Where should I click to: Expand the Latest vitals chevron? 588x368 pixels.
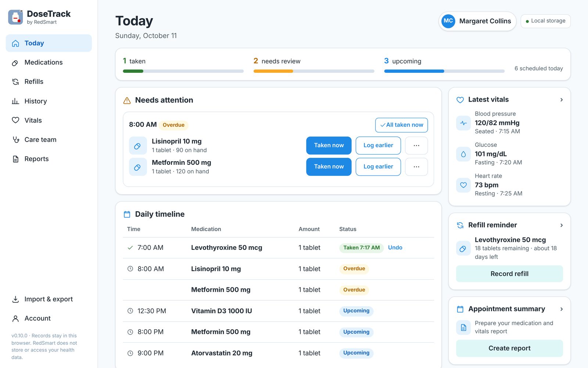[562, 100]
